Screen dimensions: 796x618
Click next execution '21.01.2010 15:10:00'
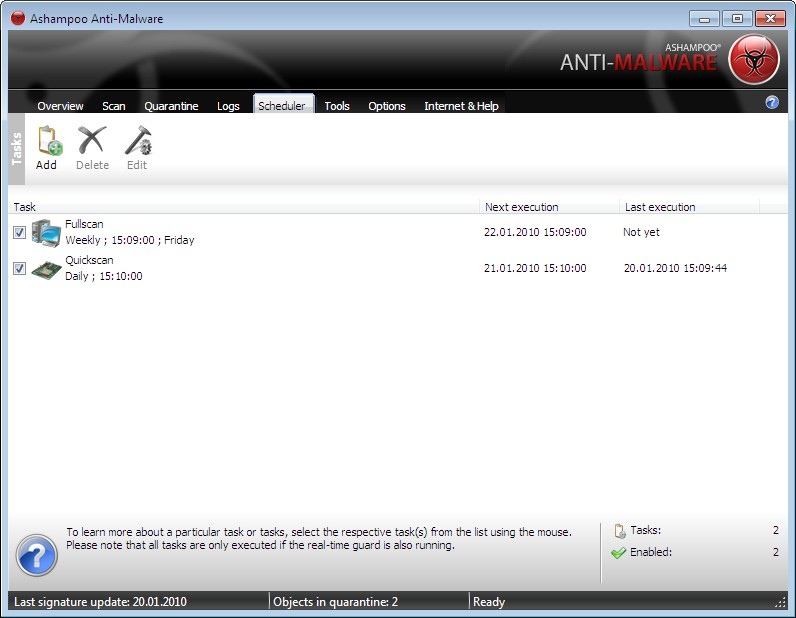pos(535,268)
